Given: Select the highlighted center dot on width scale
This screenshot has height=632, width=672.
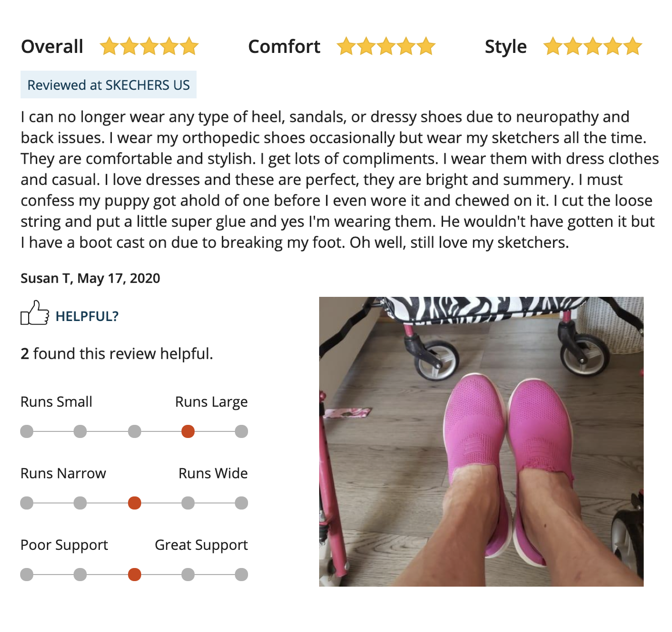Looking at the screenshot, I should point(135,503).
